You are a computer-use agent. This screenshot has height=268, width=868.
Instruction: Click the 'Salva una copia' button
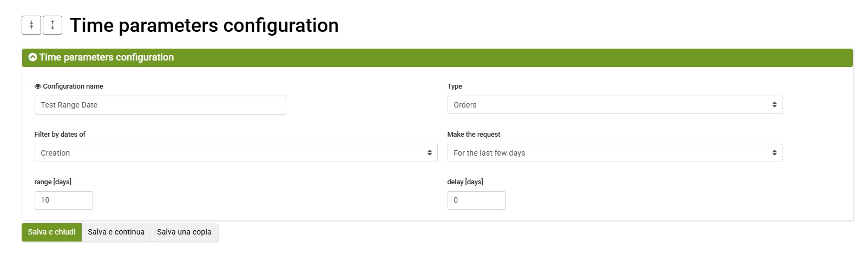coord(185,232)
